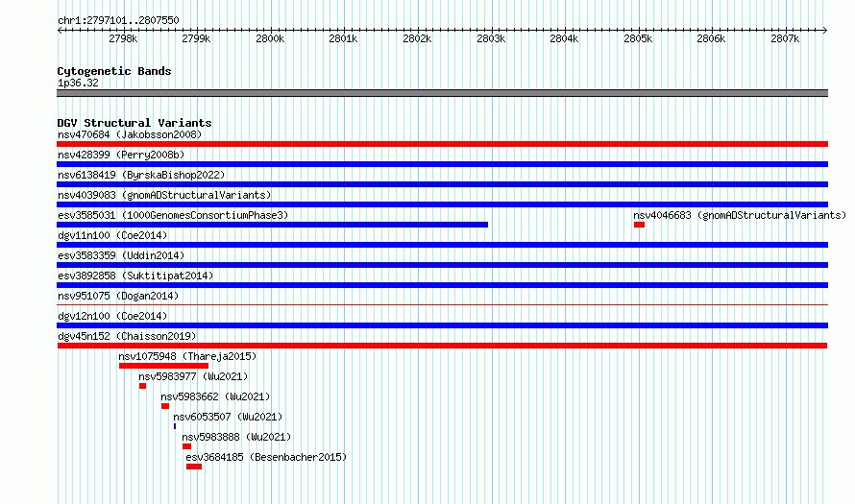Select the esv3585031 1000Genomes blue bar
The height and width of the screenshot is (504, 855).
273,225
